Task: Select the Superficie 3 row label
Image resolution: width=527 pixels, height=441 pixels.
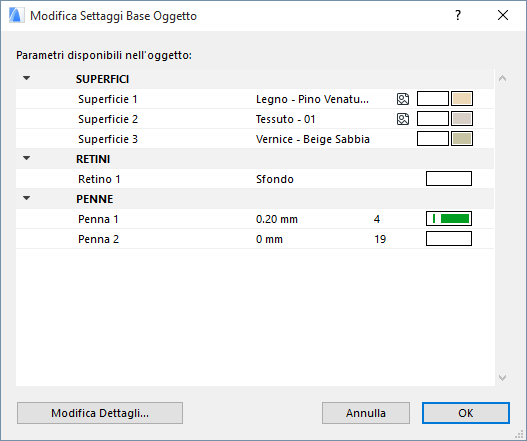Action: 108,139
